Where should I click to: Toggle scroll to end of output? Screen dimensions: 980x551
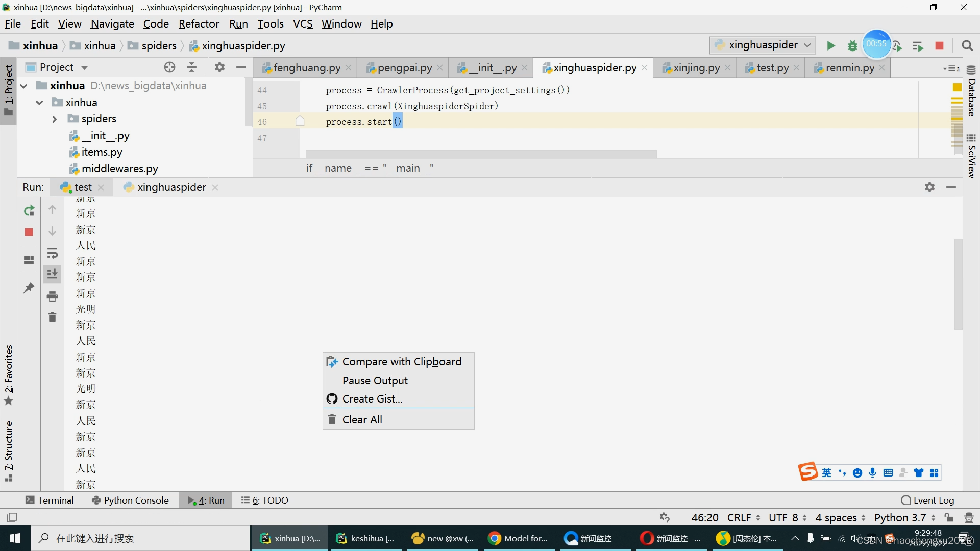[52, 274]
